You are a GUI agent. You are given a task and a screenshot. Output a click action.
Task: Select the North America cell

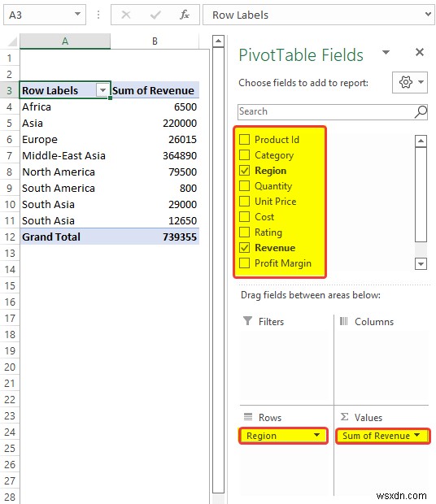click(65, 172)
